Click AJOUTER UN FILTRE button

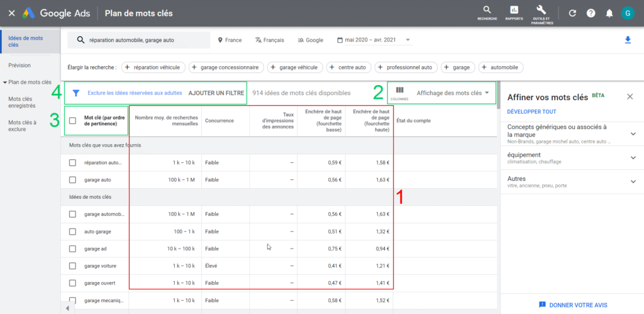(216, 93)
